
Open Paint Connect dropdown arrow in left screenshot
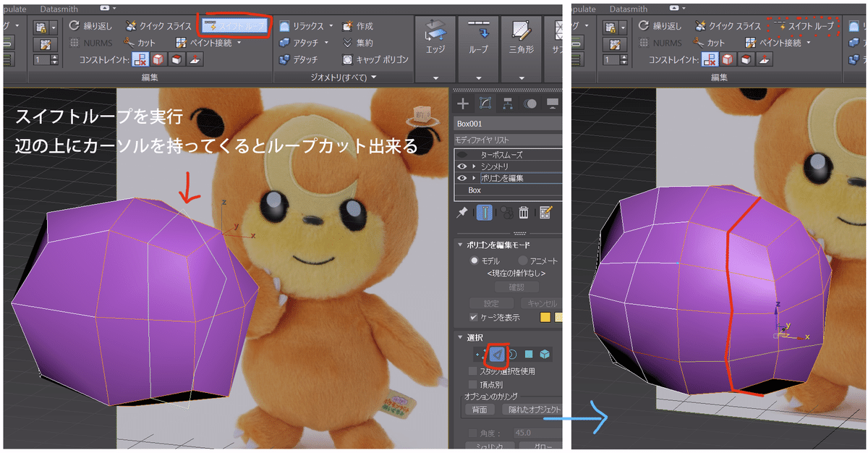[x=239, y=43]
